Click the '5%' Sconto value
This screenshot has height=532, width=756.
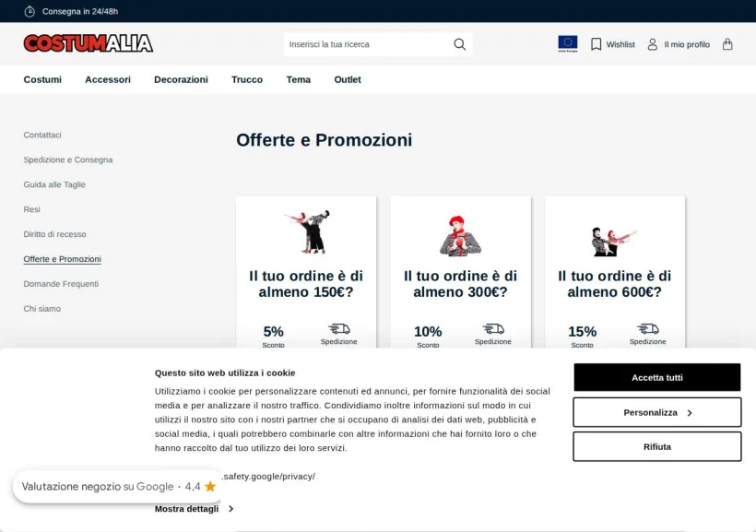[274, 332]
